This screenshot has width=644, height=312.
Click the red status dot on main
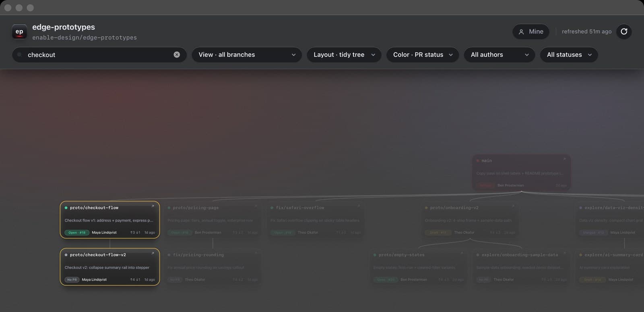click(x=478, y=161)
